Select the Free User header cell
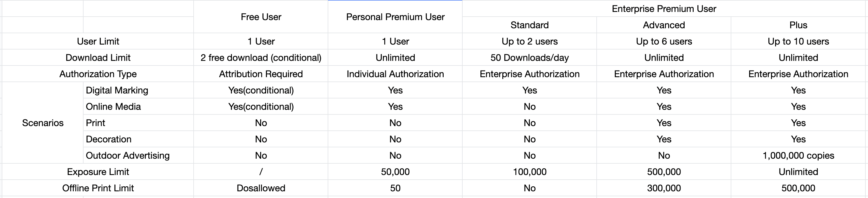This screenshot has height=198, width=868. (261, 17)
